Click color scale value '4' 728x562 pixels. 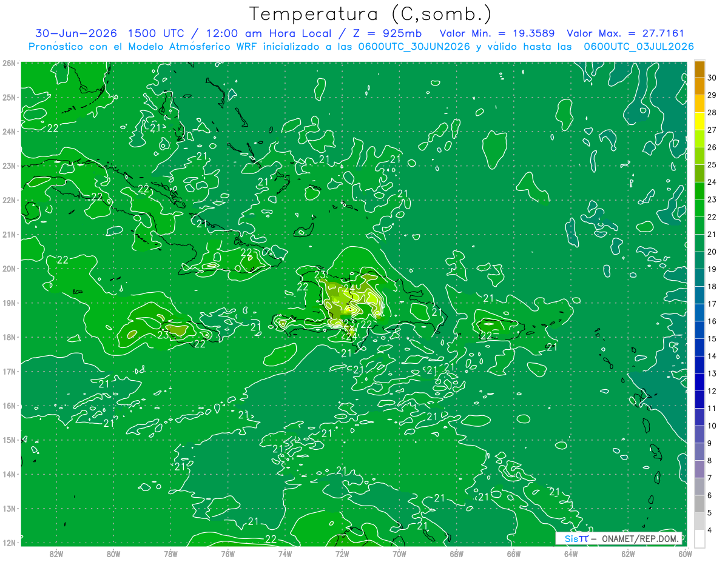(710, 530)
